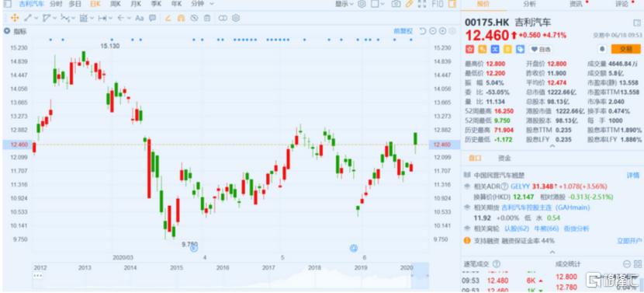Click the orange 交易 trade button
Screen dimensions: 644x293
click(625, 50)
